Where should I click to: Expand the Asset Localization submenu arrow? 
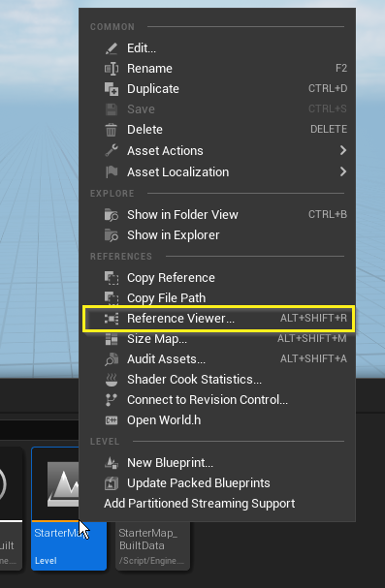pos(342,171)
